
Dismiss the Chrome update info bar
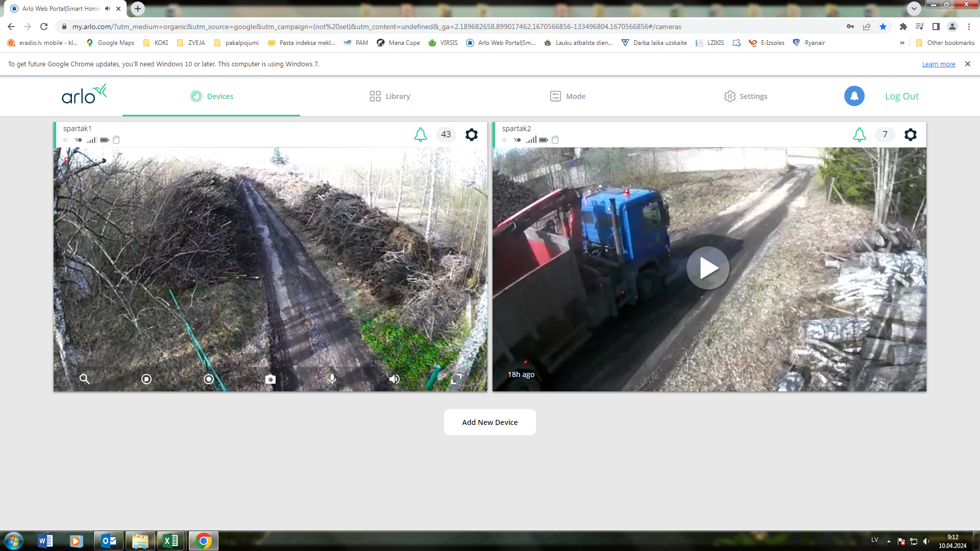[x=967, y=64]
